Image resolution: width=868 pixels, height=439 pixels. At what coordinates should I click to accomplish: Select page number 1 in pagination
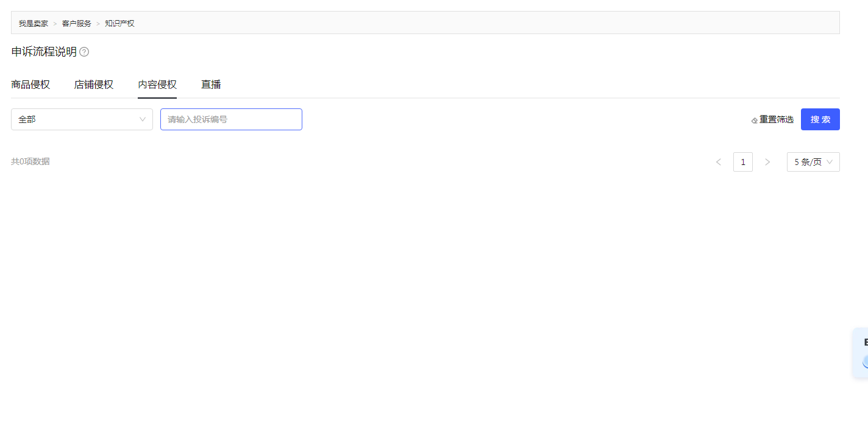pos(743,162)
